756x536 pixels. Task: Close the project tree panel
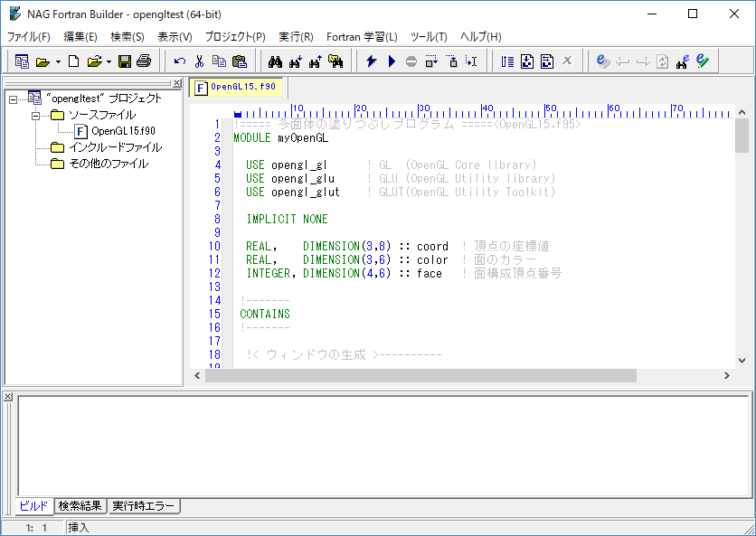point(177,82)
